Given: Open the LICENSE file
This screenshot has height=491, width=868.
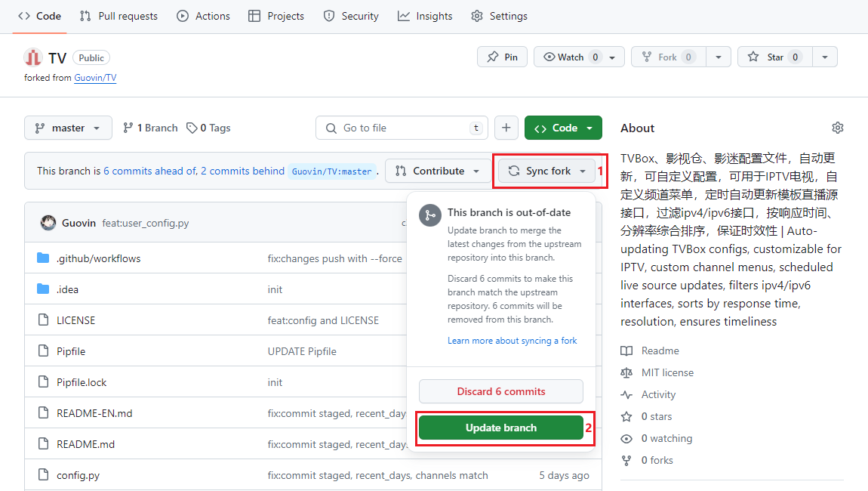Looking at the screenshot, I should [x=75, y=321].
